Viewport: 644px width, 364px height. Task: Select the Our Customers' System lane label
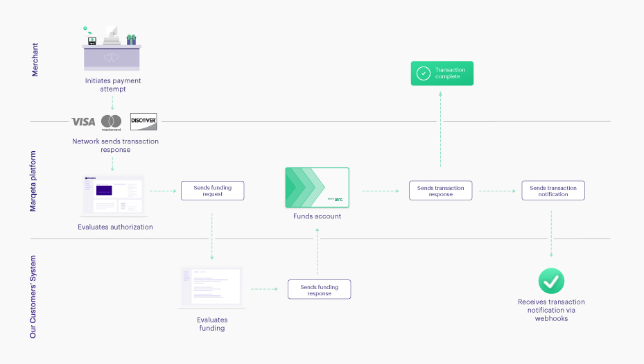[35, 297]
